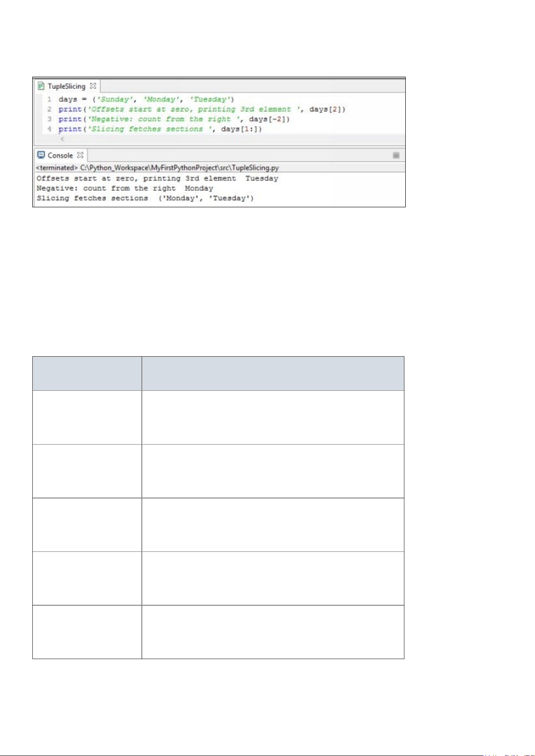
Task: Click the Console monitor icon
Action: [x=41, y=155]
